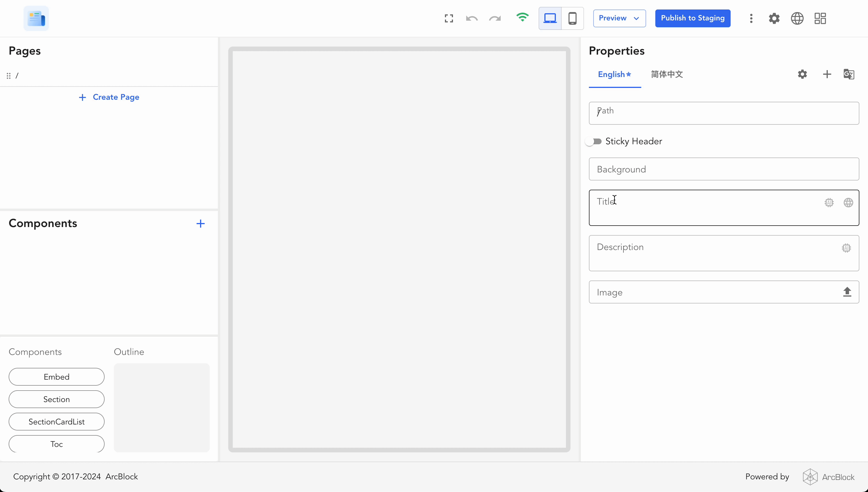Click the upload icon in the Image field

coord(847,292)
